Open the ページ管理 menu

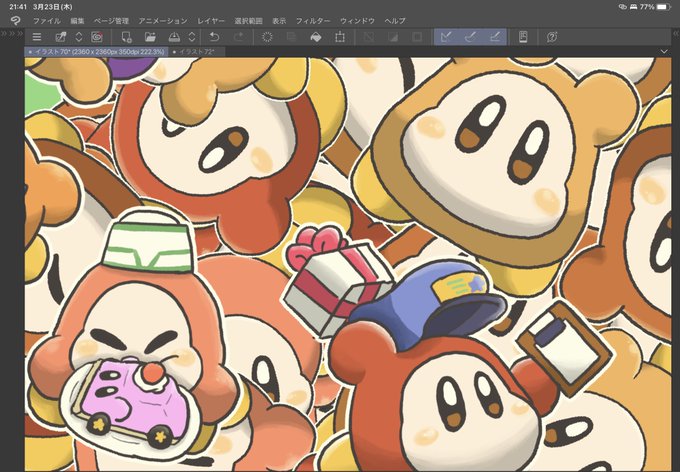click(111, 20)
